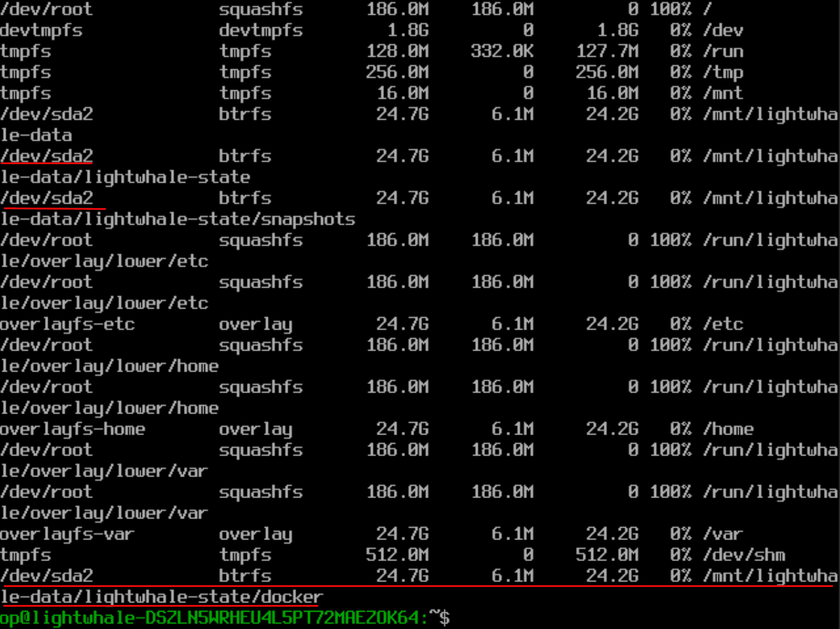The height and width of the screenshot is (629, 840).
Task: Click the 24.7G size value for /dev/sda2
Action: click(x=402, y=114)
